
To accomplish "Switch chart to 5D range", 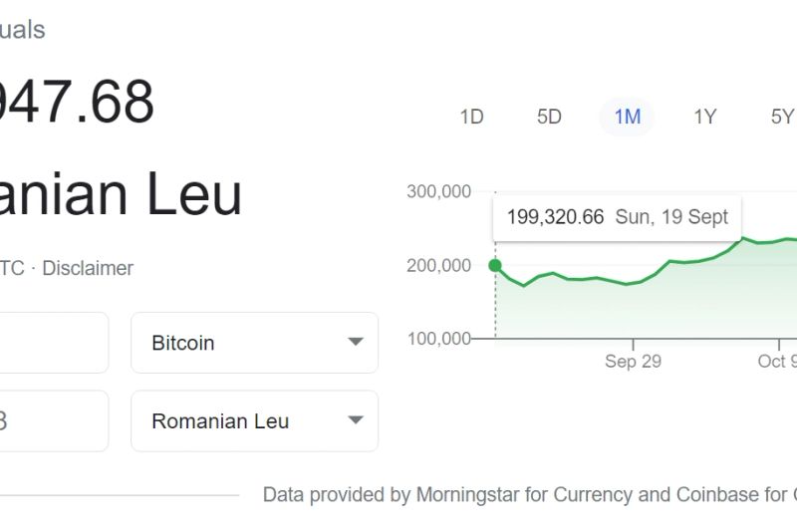I will pyautogui.click(x=549, y=117).
